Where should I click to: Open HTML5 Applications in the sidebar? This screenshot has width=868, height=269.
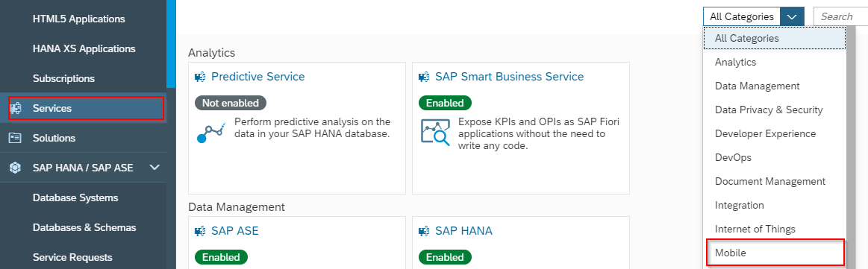tap(78, 19)
